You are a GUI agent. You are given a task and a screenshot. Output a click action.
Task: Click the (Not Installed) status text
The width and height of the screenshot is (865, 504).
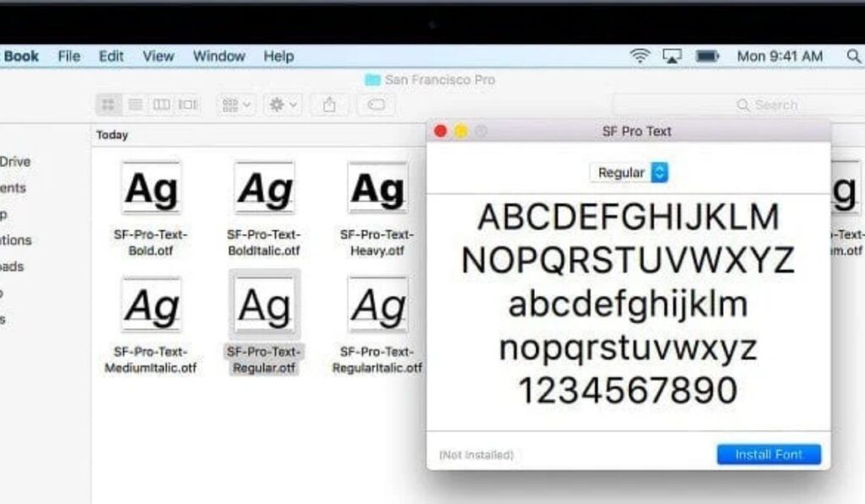click(x=476, y=455)
